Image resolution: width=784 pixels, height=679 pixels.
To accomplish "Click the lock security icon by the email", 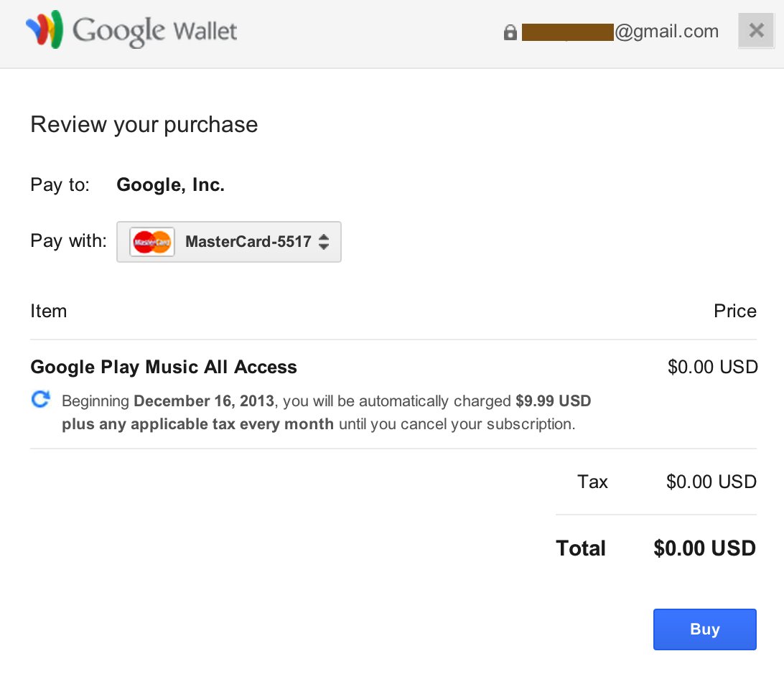I will 510,32.
